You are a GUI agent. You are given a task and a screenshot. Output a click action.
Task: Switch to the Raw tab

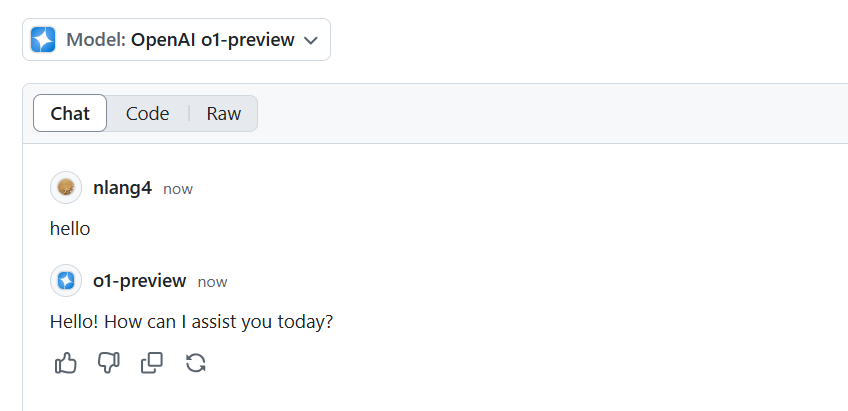pos(223,114)
